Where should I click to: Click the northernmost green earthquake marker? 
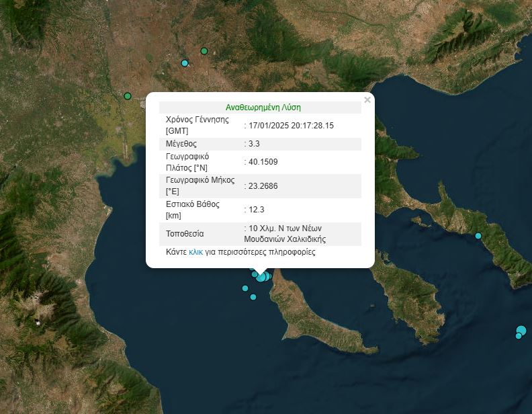click(204, 51)
